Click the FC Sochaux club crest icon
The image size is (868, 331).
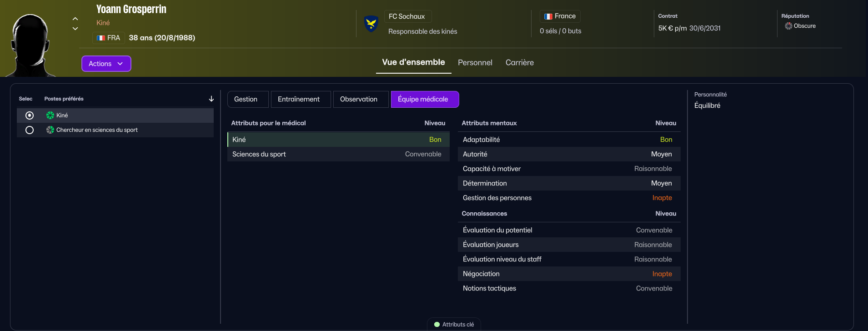[371, 23]
